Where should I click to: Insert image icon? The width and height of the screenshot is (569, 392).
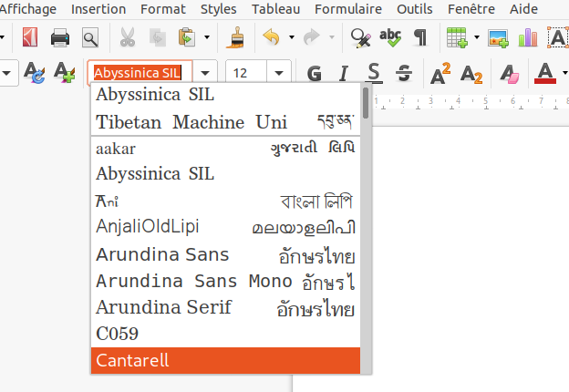pos(498,37)
